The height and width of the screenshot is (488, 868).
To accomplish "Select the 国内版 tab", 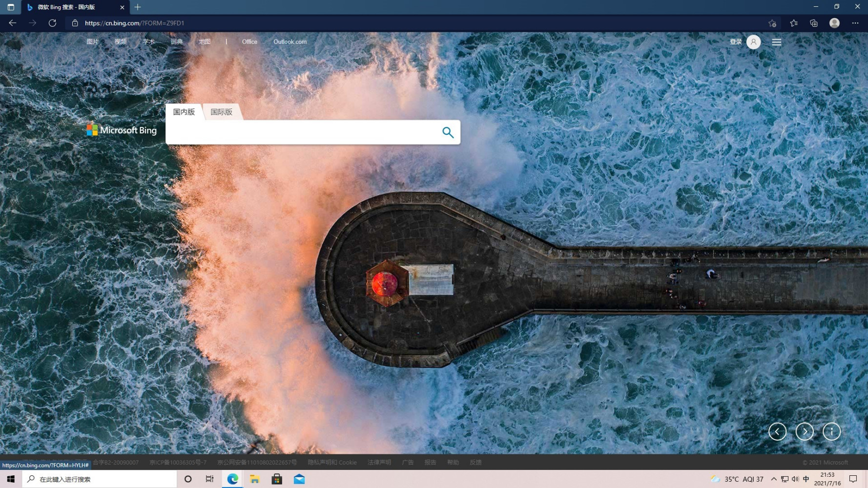I will point(183,112).
